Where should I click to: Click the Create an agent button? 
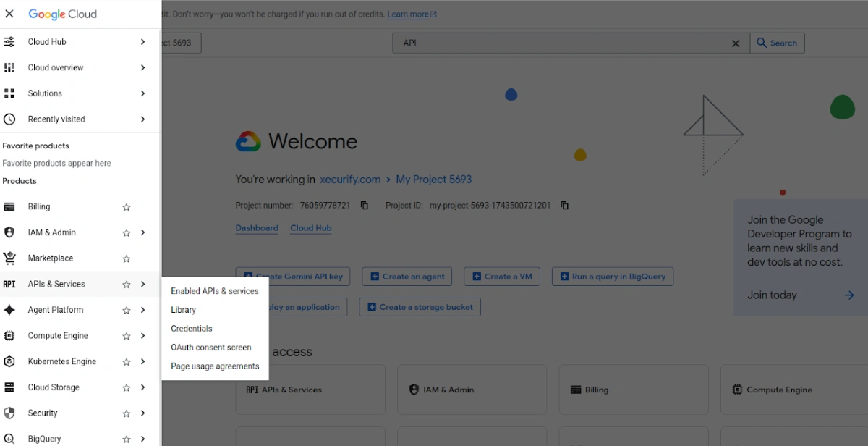(407, 277)
